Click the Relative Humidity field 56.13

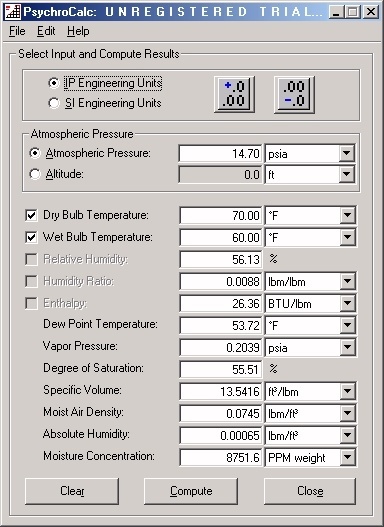(221, 259)
